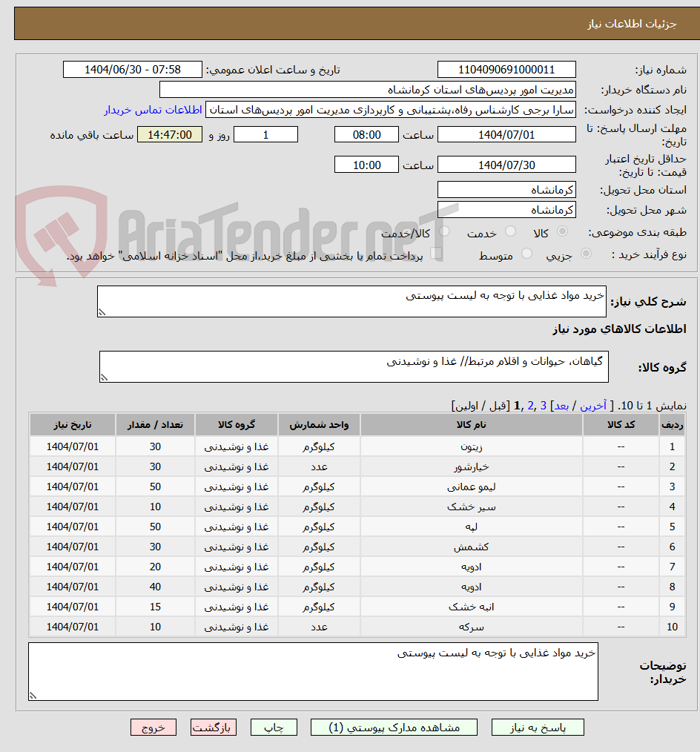Click the خروج button
The image size is (700, 752).
point(153,728)
